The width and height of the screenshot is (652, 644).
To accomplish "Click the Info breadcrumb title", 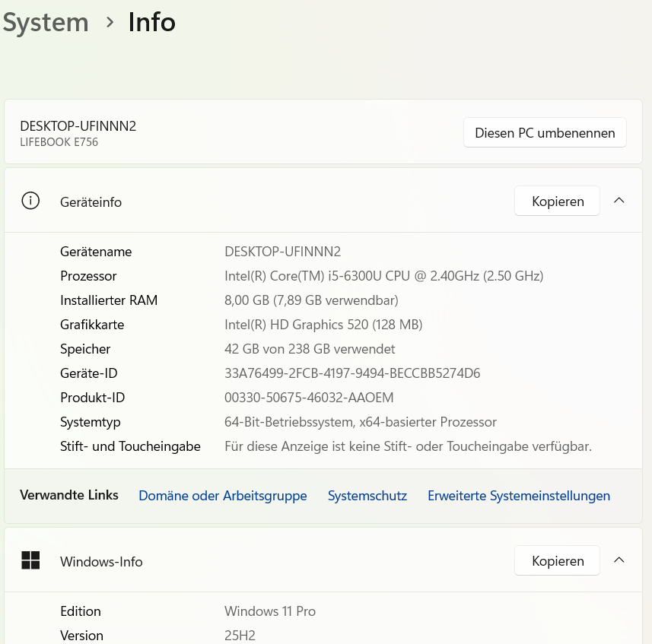I will [x=151, y=22].
